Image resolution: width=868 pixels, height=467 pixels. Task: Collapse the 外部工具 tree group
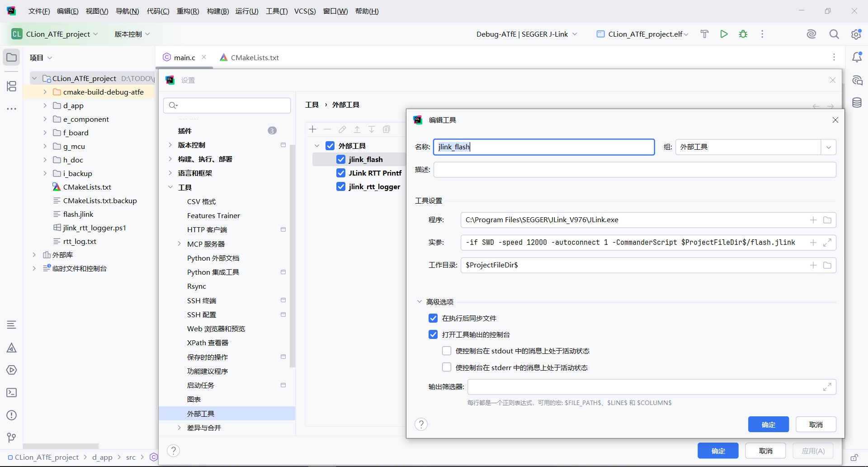click(317, 146)
